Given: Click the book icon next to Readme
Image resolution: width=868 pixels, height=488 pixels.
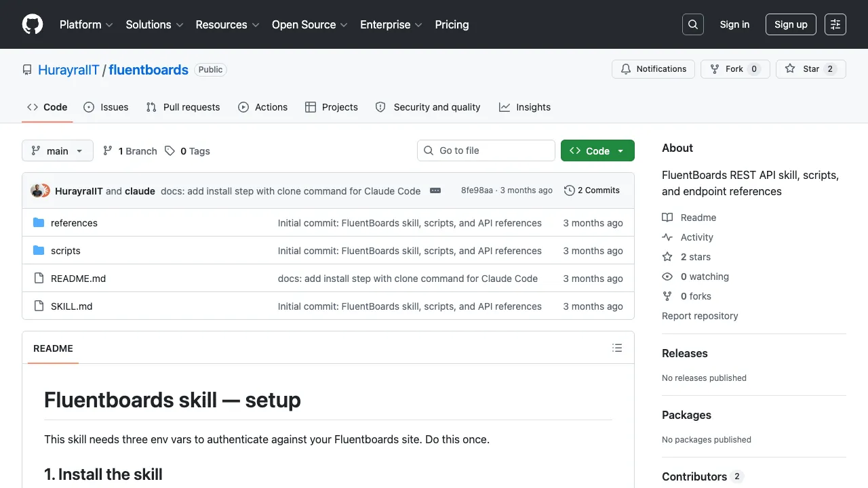Looking at the screenshot, I should 667,218.
